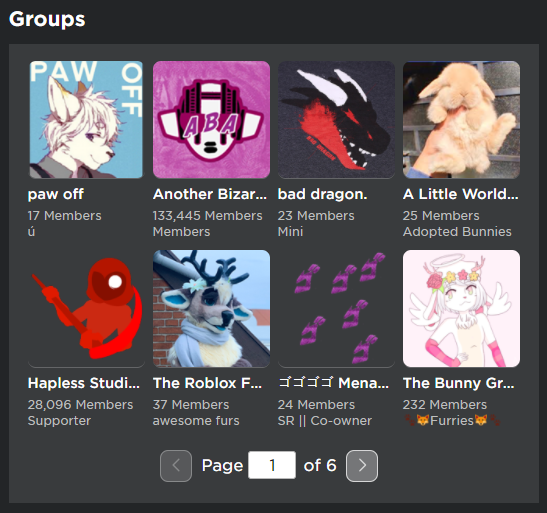Open the 'paw off' group name link
The width and height of the screenshot is (547, 513).
[x=56, y=194]
